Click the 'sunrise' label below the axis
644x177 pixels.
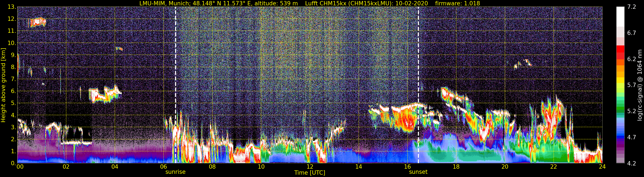pyautogui.click(x=175, y=172)
